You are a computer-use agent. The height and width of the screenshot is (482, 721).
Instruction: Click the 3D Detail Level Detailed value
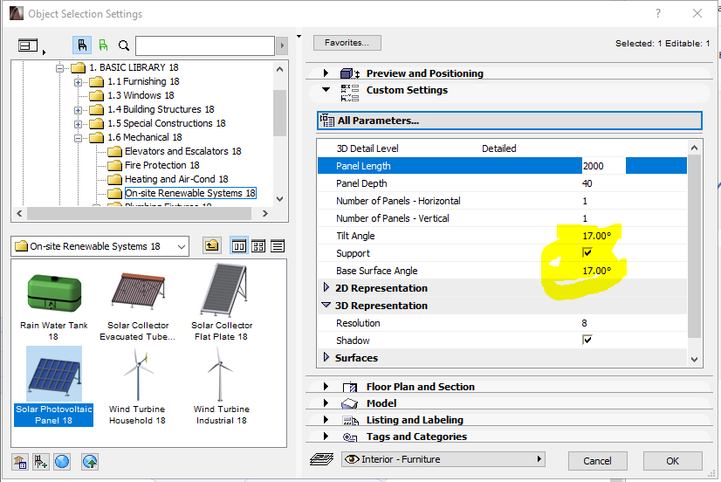click(499, 149)
